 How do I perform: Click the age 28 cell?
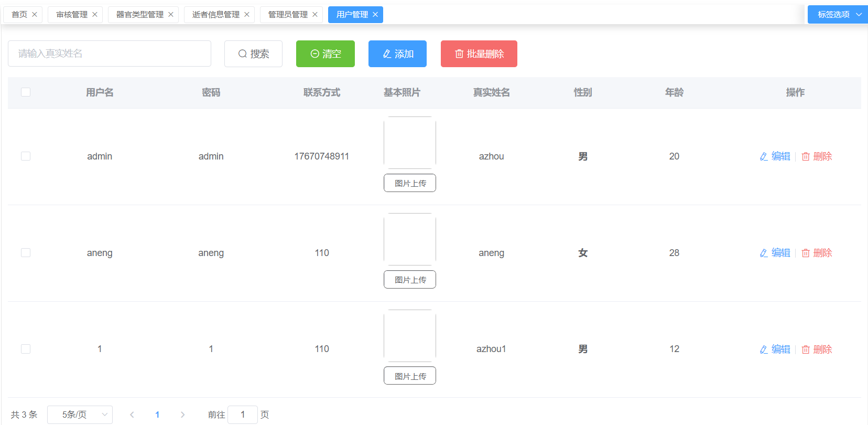pyautogui.click(x=674, y=253)
